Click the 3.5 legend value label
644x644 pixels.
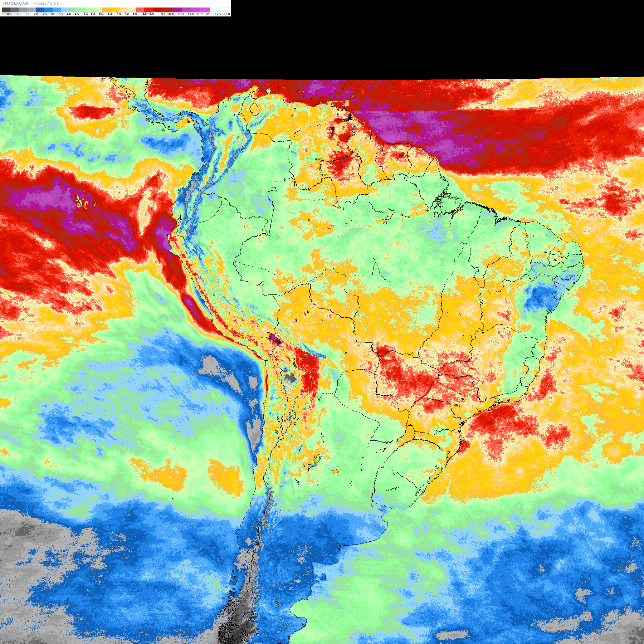(61, 14)
